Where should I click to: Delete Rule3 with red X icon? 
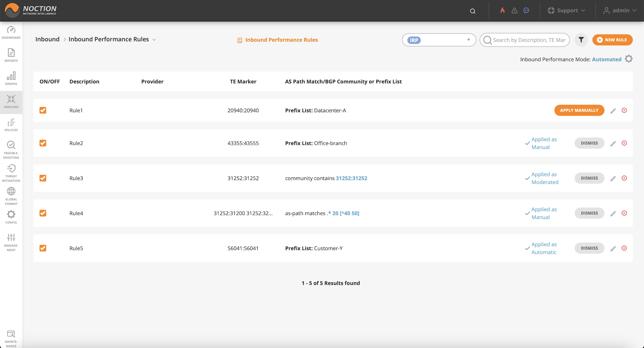[624, 178]
